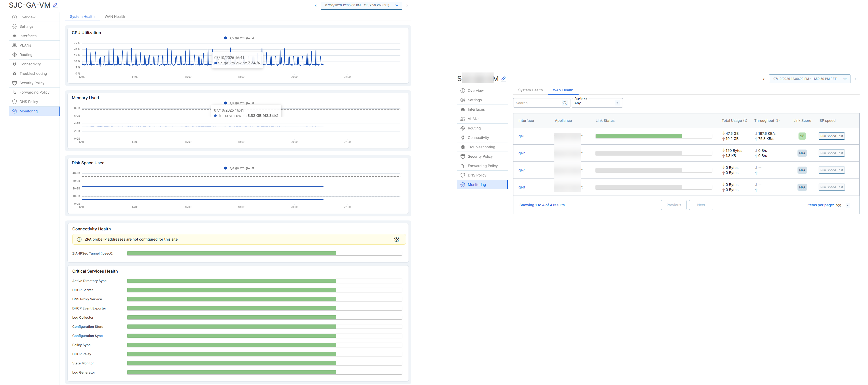The height and width of the screenshot is (385, 868).
Task: Switch to the WAN Health tab in the left panel
Action: click(x=115, y=17)
